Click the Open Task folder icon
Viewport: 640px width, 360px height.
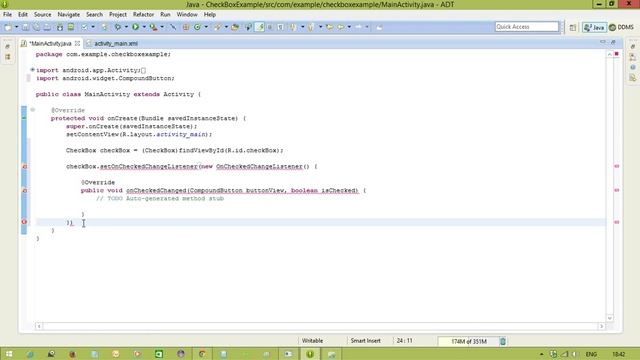(235, 27)
